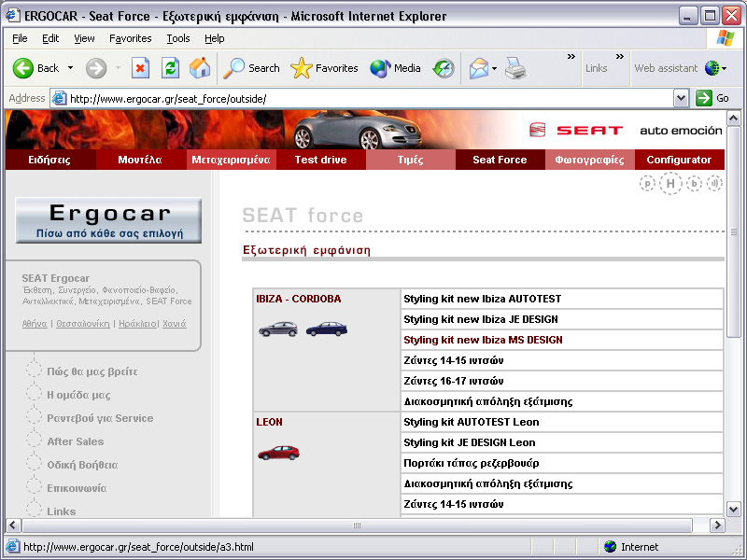Select the Μοντέλα navigation tab
Image resolution: width=747 pixels, height=560 pixels.
click(x=141, y=160)
